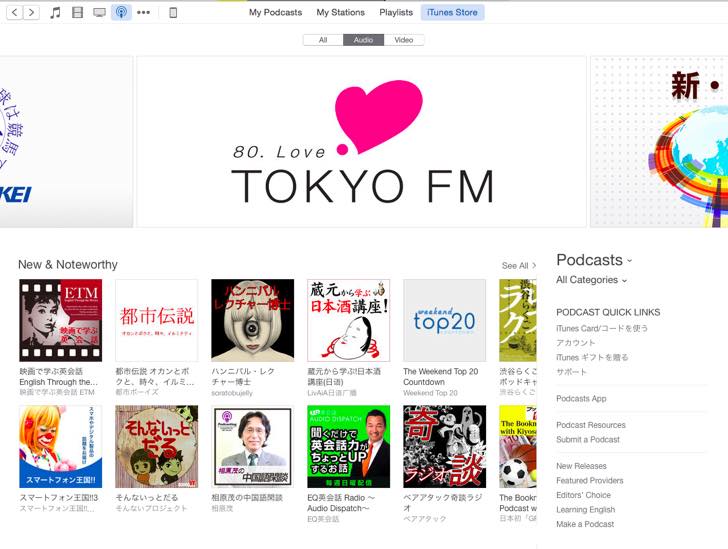
Task: Open ETM English Through the Movies artwork
Action: 61,320
